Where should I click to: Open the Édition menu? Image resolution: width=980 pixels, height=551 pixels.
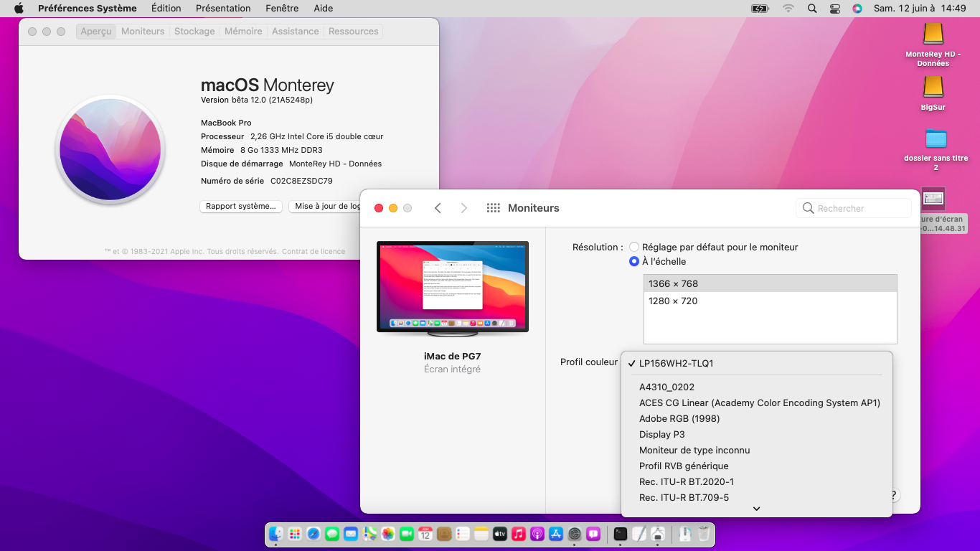pos(166,9)
